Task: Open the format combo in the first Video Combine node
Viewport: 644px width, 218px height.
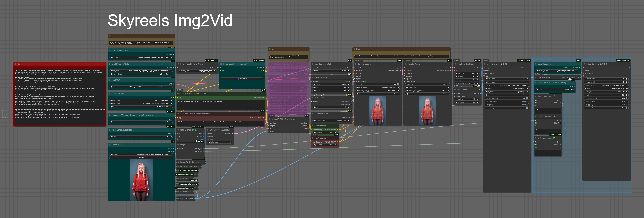Action: pos(508,89)
